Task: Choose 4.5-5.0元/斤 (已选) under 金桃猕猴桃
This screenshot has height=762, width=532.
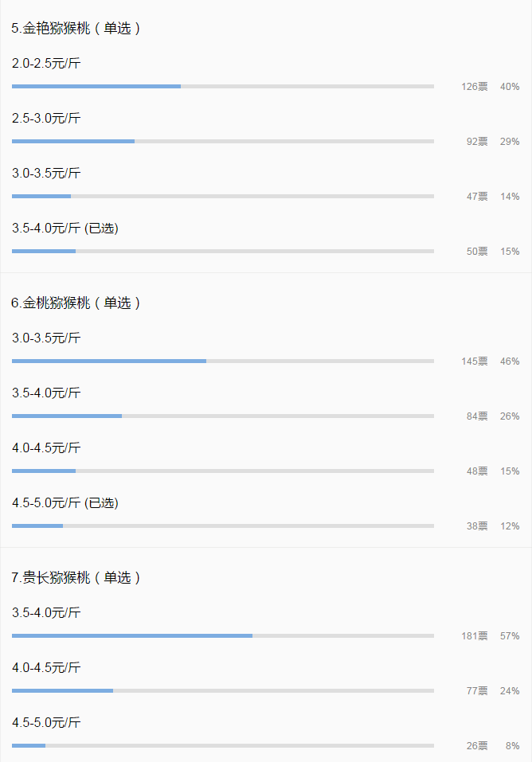Action: pos(65,502)
